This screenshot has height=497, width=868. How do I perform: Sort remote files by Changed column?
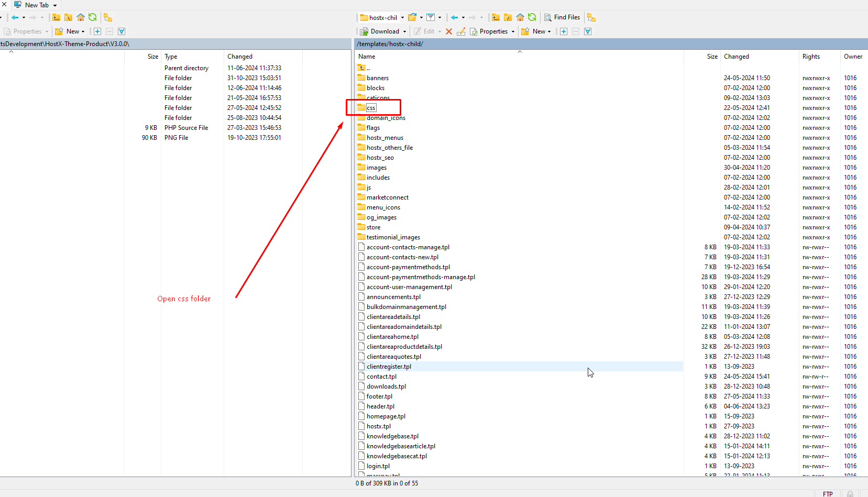coord(736,57)
